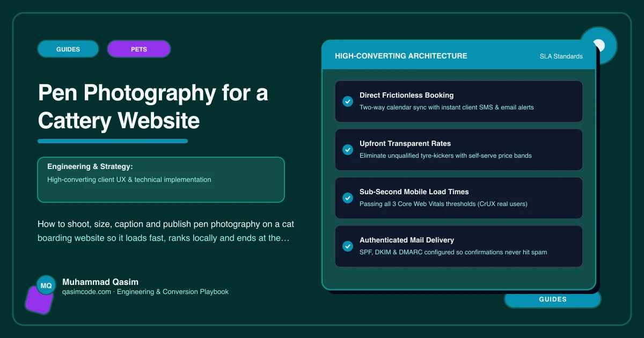Click the checkmark icon beside Sub-Second Mobile Load Times
Image resolution: width=644 pixels, height=338 pixels.
pyautogui.click(x=347, y=197)
